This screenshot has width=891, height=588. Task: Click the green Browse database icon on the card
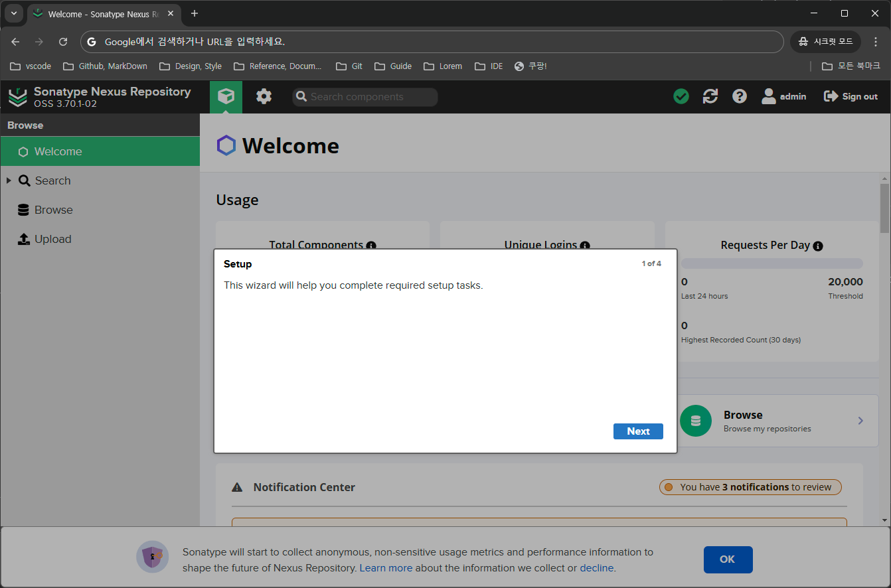pyautogui.click(x=696, y=421)
